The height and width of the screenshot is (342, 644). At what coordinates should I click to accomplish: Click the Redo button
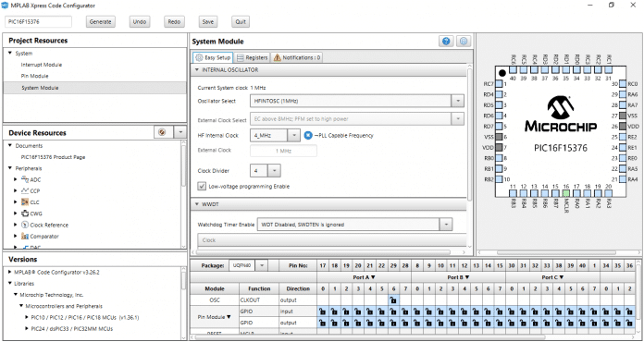point(174,22)
